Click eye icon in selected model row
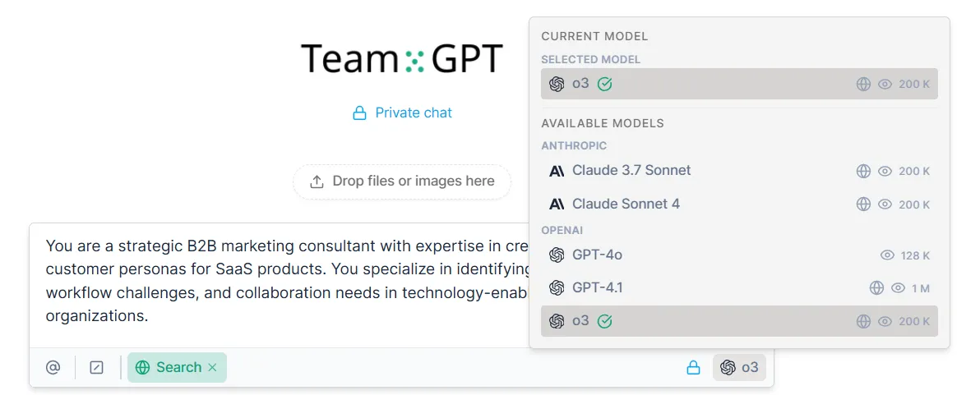Screen dimensions: 980x395 [885, 85]
